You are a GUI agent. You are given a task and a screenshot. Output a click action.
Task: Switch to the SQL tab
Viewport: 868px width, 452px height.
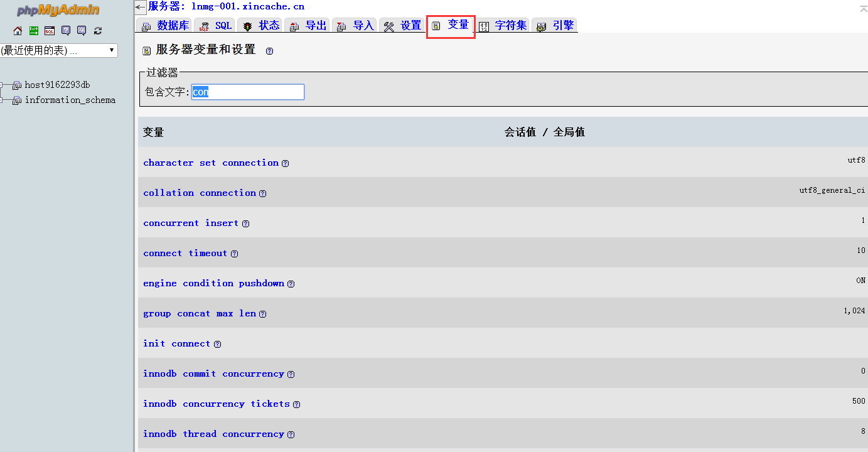click(215, 26)
